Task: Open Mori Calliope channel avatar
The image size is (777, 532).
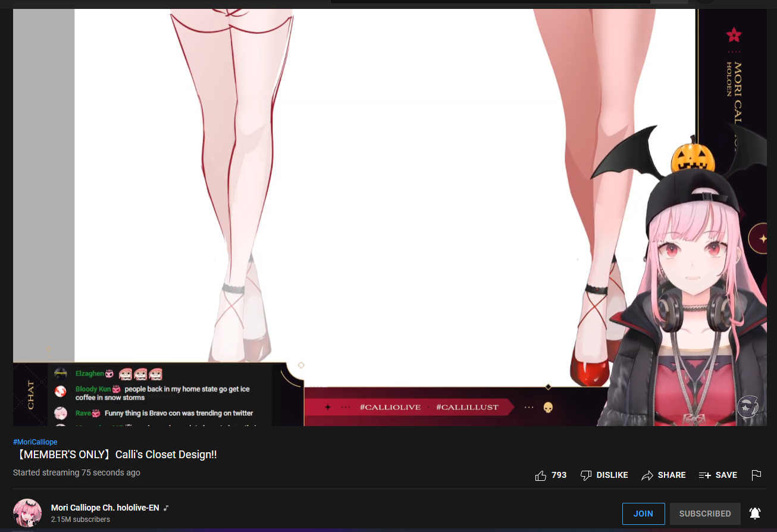Action: tap(27, 513)
